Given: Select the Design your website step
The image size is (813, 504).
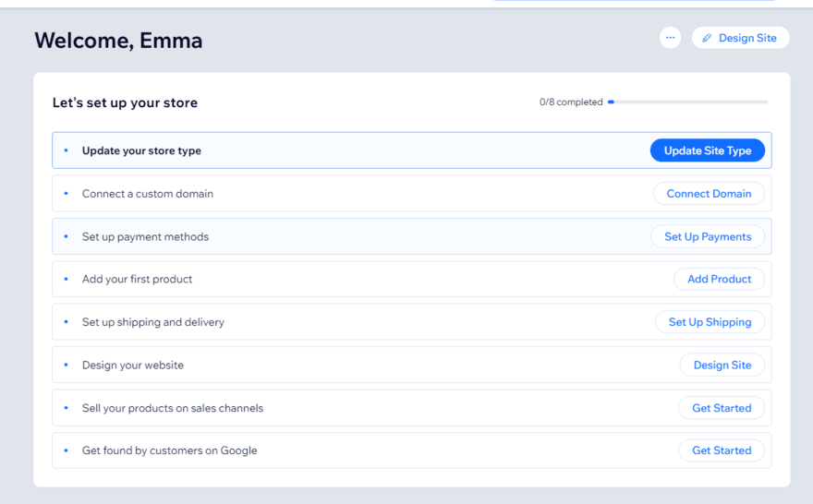Looking at the screenshot, I should [x=412, y=365].
